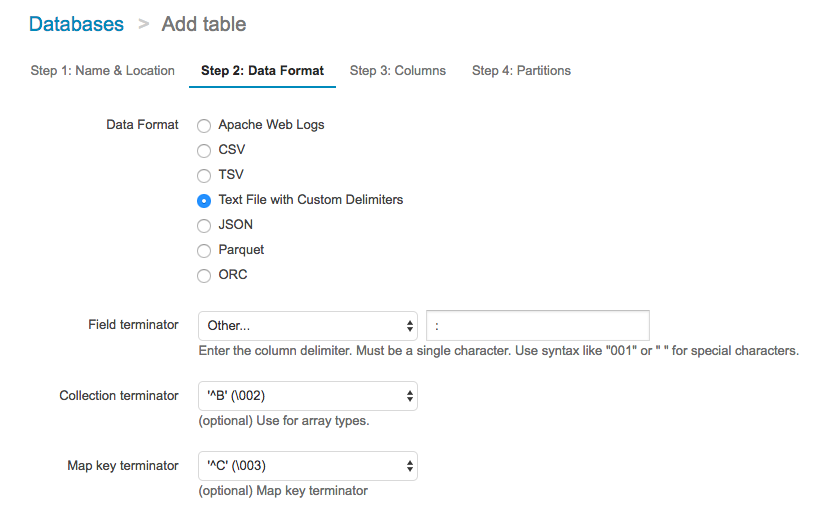Click the 'Field terminator' label
The image size is (813, 518).
point(133,325)
